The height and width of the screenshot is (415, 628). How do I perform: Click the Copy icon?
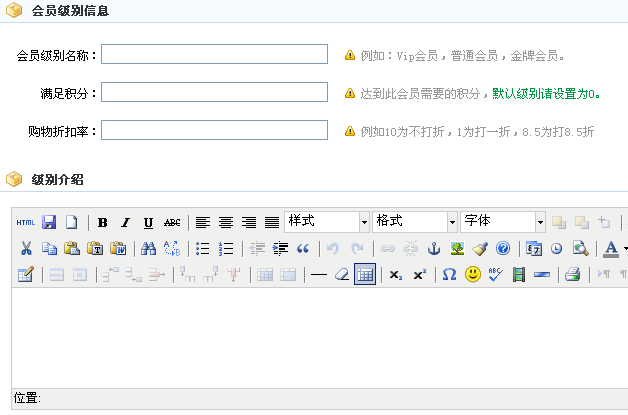click(x=49, y=248)
